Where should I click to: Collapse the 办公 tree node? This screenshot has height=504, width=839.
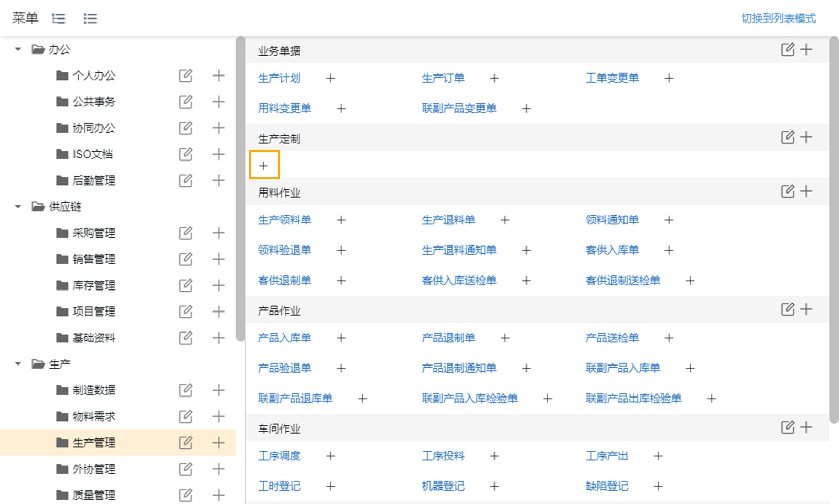click(x=18, y=49)
